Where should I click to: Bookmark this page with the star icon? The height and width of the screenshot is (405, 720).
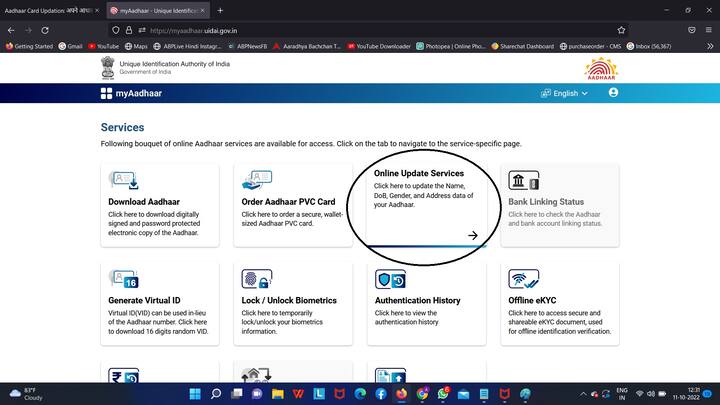(622, 29)
